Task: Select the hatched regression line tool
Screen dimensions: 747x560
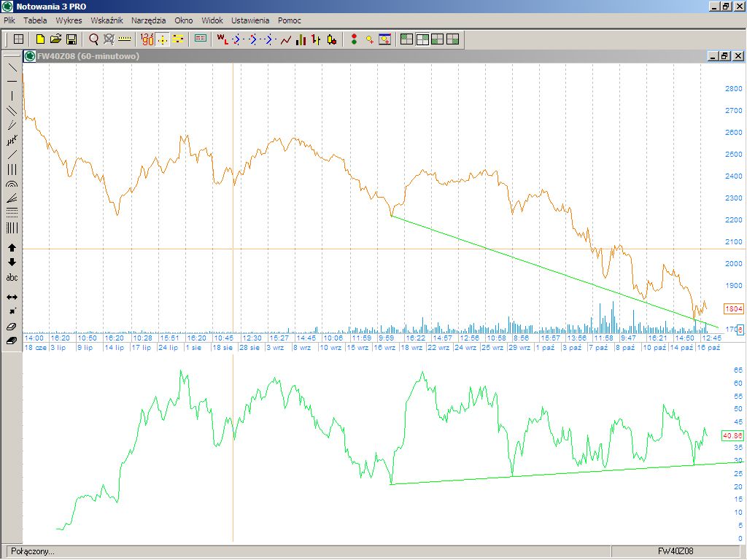Action: (12, 140)
